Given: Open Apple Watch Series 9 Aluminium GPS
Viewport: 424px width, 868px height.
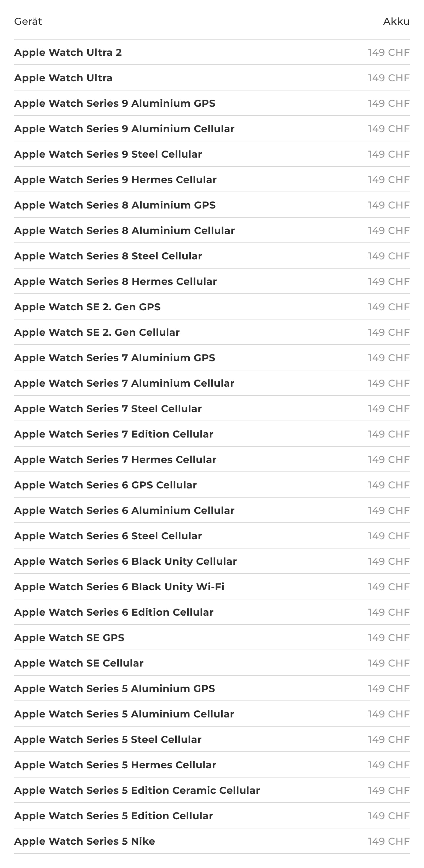Looking at the screenshot, I should [x=115, y=103].
